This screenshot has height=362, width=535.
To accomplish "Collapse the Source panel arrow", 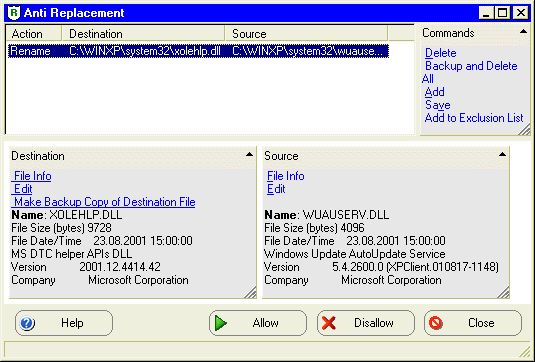I will (502, 155).
